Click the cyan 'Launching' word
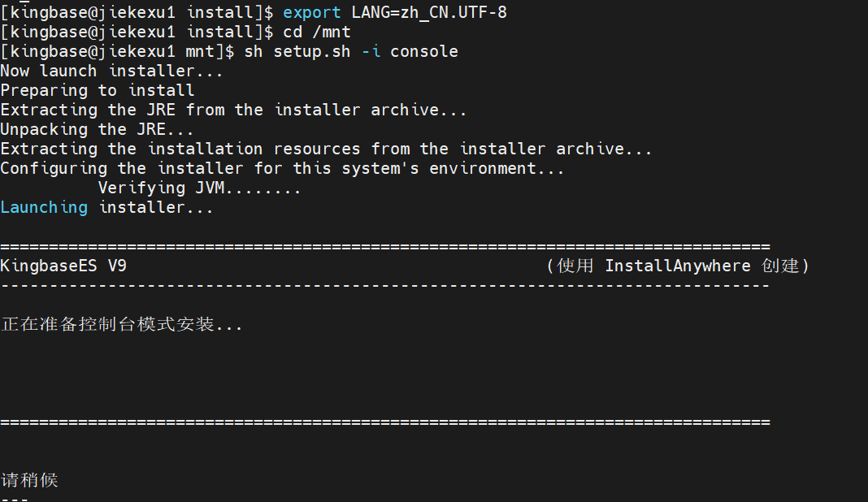 (44, 208)
